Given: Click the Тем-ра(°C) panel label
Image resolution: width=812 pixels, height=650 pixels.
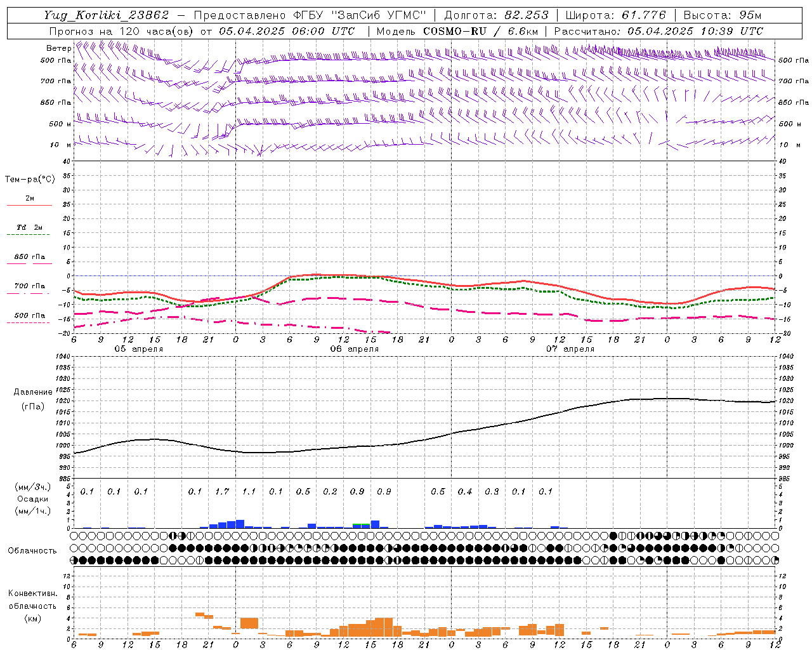Looking at the screenshot, I should tap(30, 180).
